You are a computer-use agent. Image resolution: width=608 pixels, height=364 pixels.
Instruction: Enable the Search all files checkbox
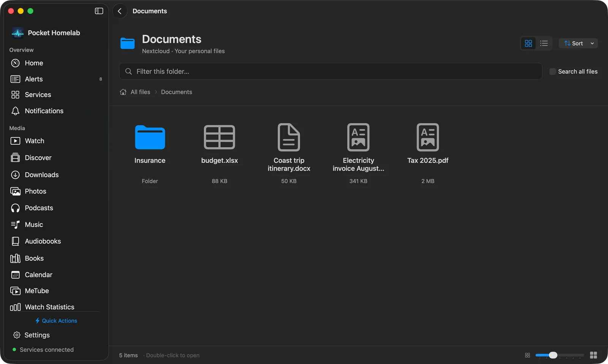coord(553,71)
